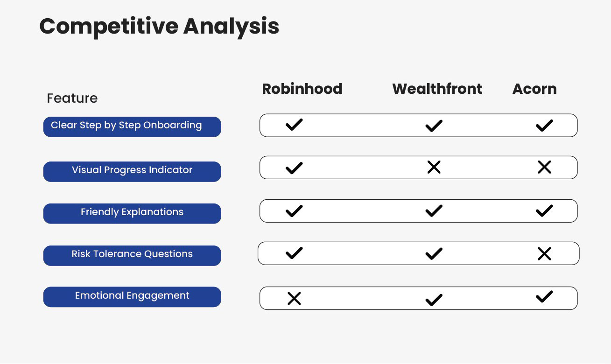
Task: Click Robinhood checkmark for Friendly Explanations
Action: [294, 211]
